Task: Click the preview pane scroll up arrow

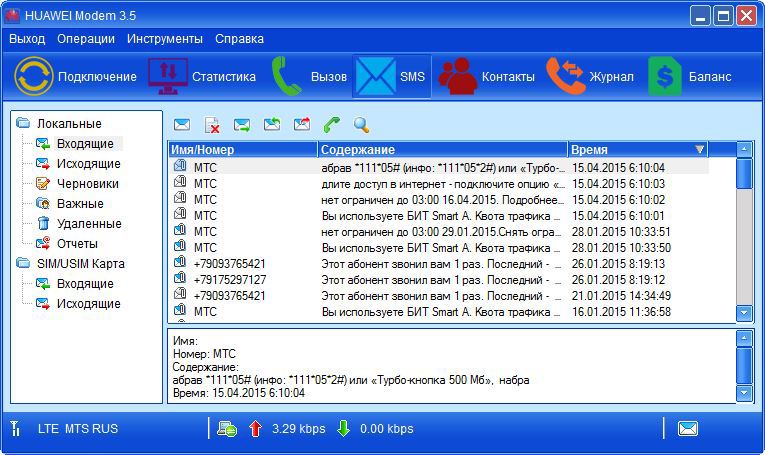Action: [x=744, y=337]
